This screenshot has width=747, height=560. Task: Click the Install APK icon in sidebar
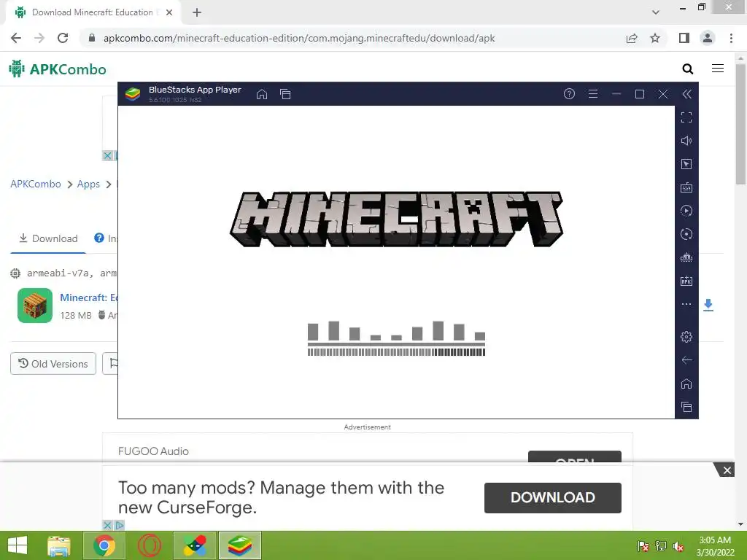coord(686,281)
